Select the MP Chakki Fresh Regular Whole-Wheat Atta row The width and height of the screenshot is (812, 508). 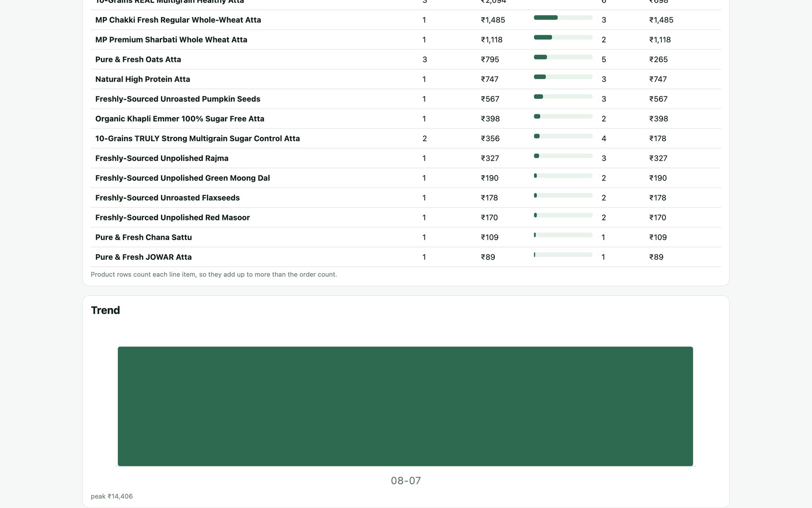click(x=406, y=20)
